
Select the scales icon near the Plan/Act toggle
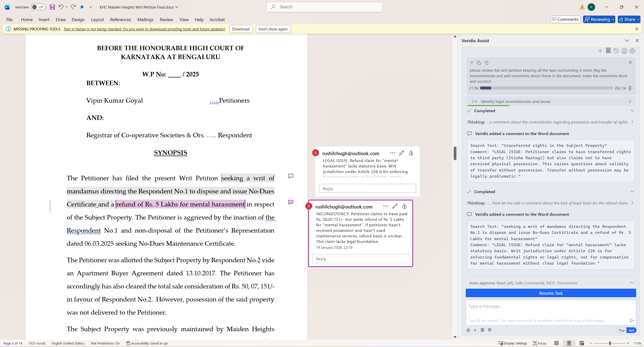(489, 330)
